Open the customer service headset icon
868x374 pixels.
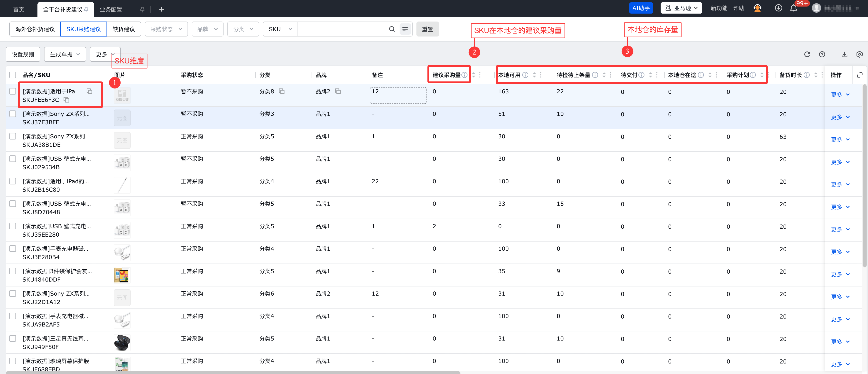pyautogui.click(x=757, y=8)
